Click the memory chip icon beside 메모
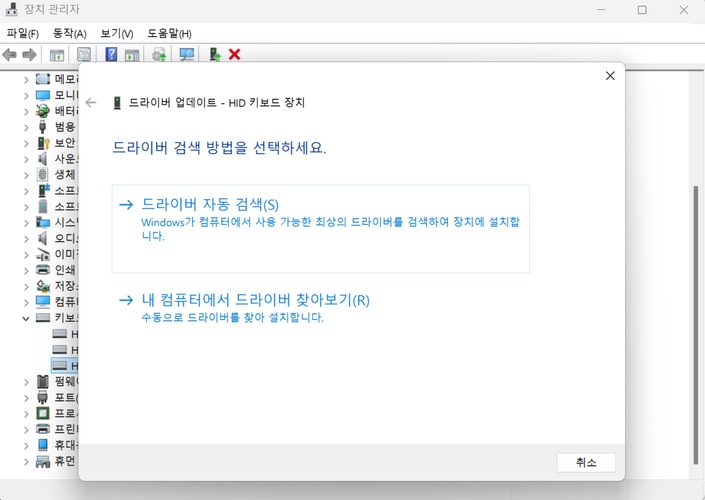705x500 pixels. tap(43, 79)
